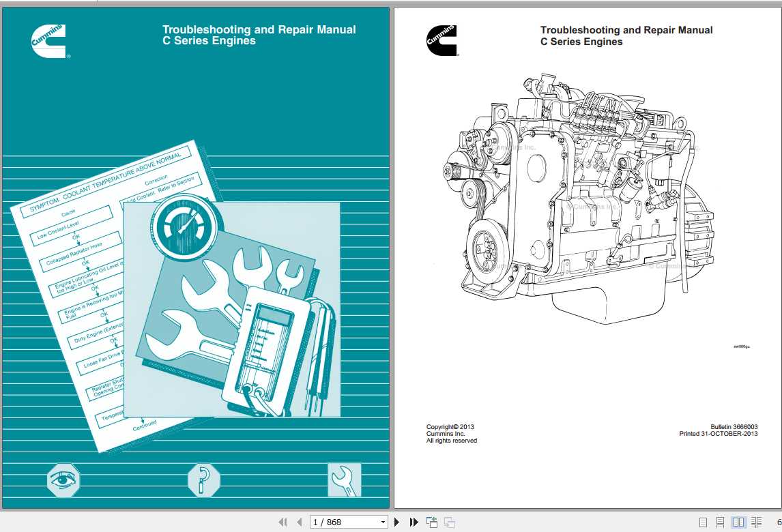Skip to the last page

pyautogui.click(x=414, y=522)
